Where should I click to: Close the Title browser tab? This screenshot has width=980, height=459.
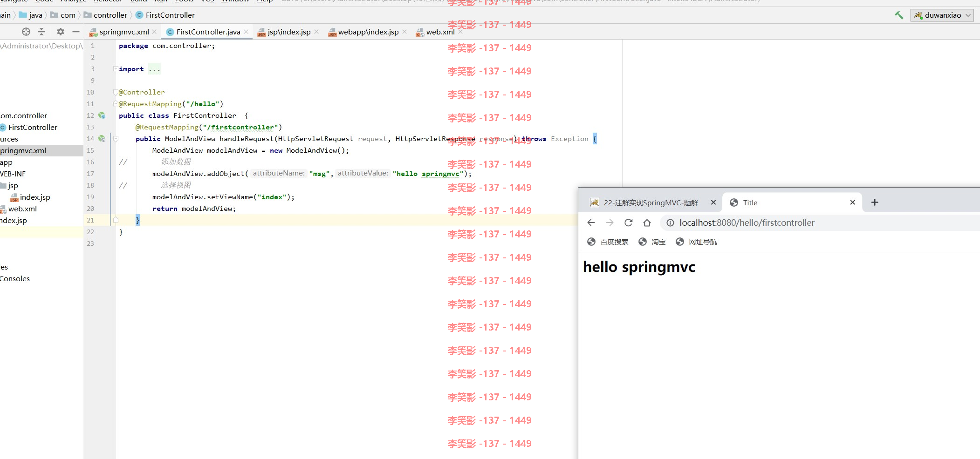[x=852, y=202]
